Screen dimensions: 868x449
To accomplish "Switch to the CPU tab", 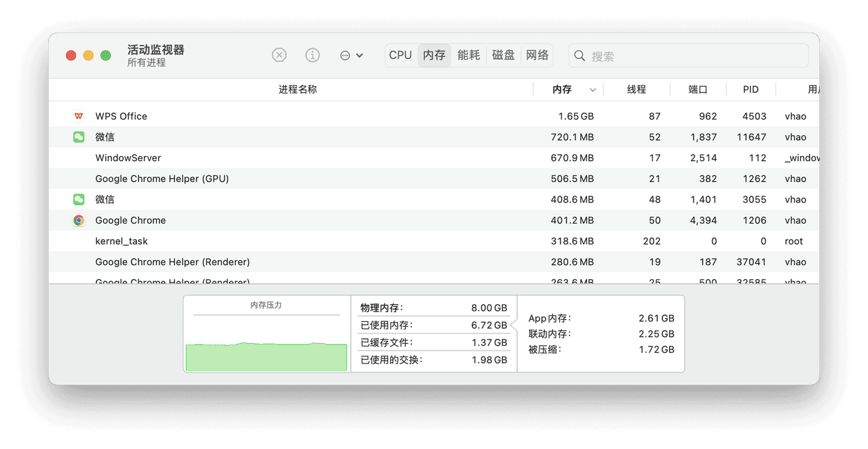I will click(x=400, y=56).
